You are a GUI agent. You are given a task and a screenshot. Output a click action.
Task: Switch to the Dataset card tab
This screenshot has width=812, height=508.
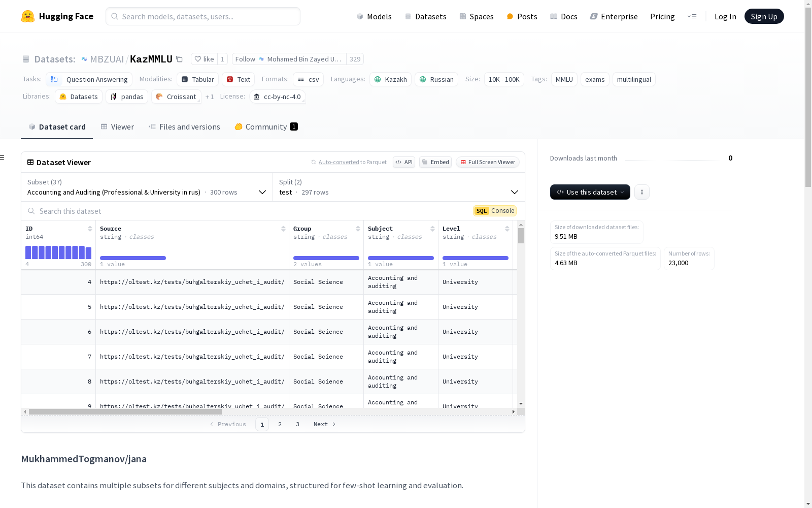pos(57,127)
